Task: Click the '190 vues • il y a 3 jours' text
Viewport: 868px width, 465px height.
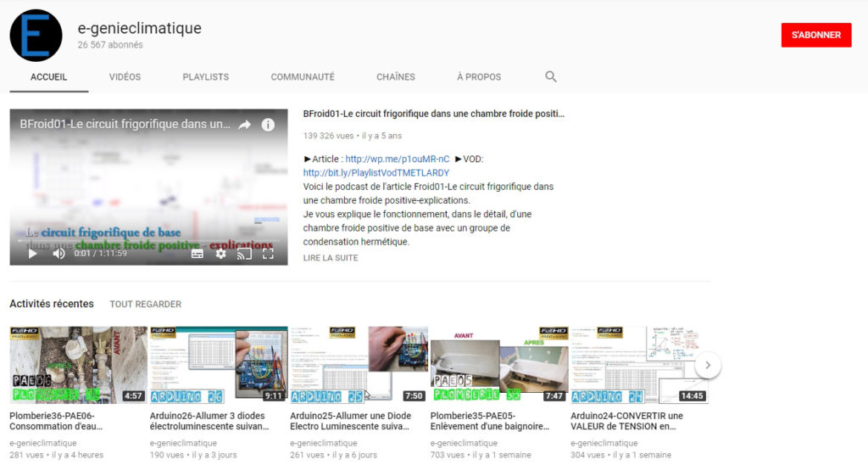Action: pos(193,455)
